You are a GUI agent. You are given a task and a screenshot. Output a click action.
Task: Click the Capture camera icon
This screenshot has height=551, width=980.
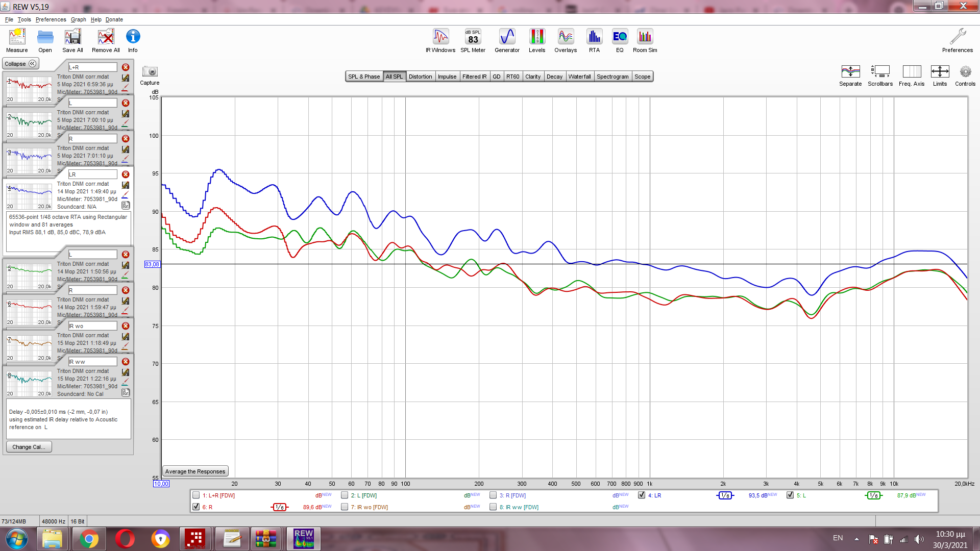(x=150, y=72)
